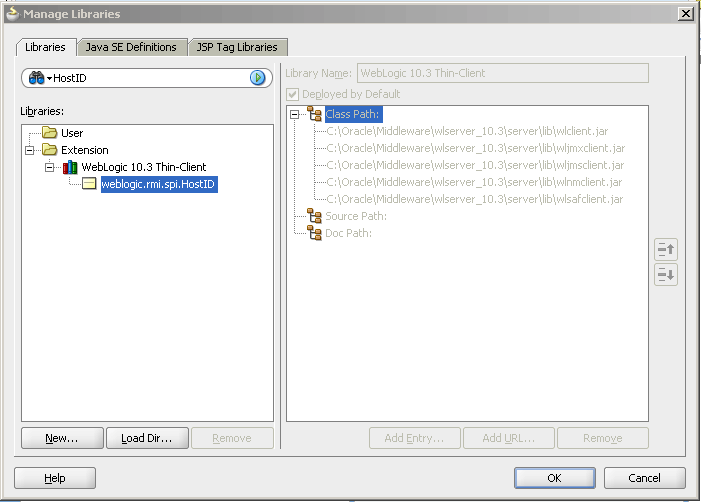Viewport: 701px width, 502px height.
Task: Click the Help button
Action: (x=55, y=478)
